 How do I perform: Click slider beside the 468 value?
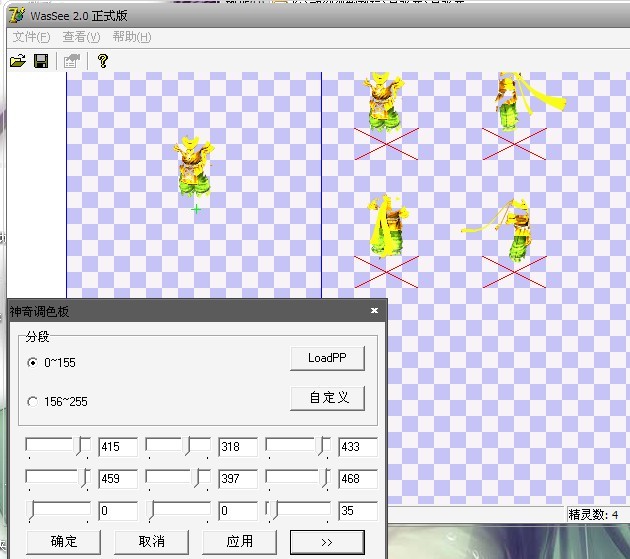pyautogui.click(x=298, y=479)
